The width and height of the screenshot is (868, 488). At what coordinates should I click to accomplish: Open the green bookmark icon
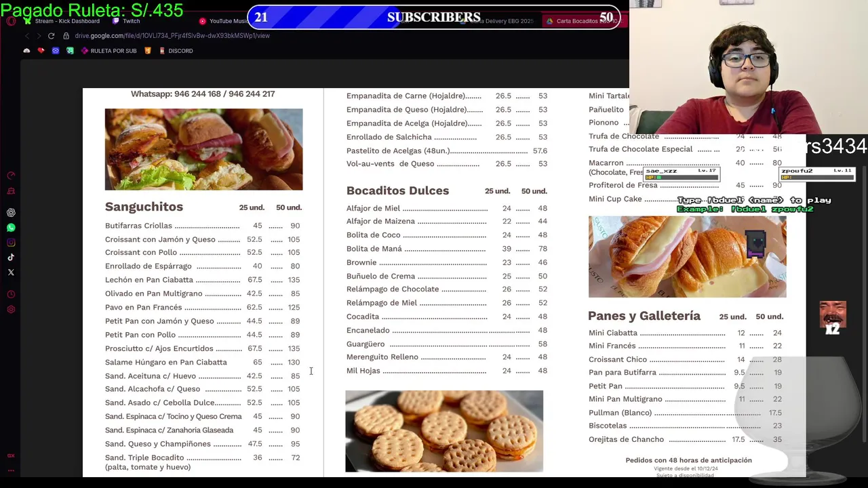tap(70, 51)
